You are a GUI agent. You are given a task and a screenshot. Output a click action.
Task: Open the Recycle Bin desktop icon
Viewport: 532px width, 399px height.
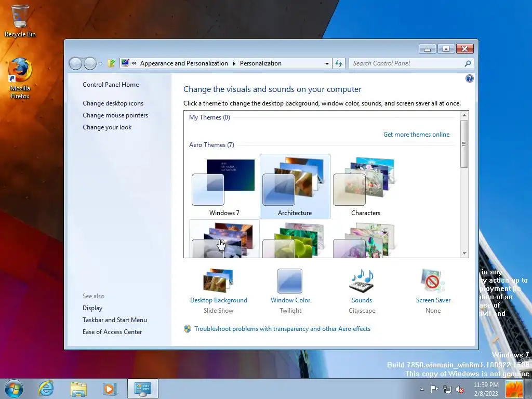point(20,21)
